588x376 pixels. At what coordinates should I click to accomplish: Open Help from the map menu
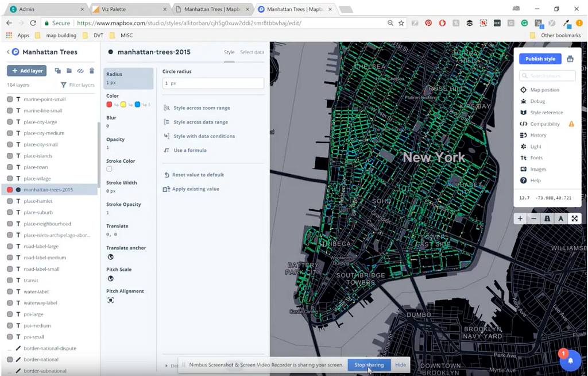click(x=531, y=181)
